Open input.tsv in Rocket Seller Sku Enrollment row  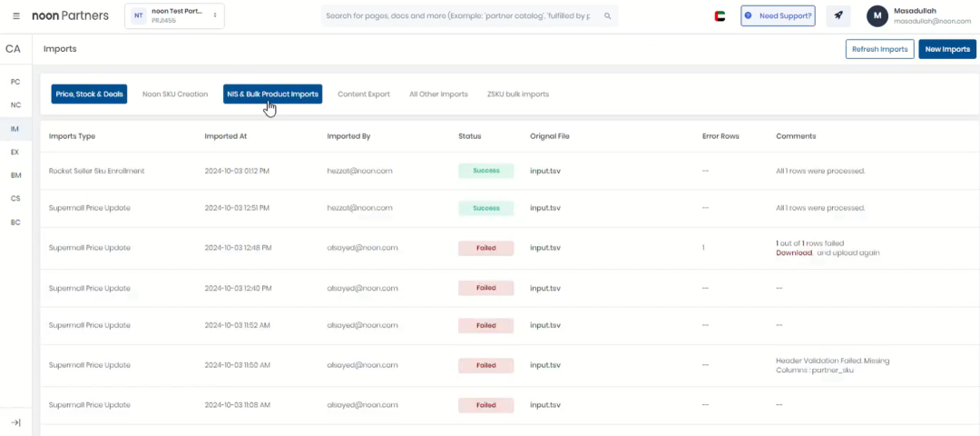[545, 171]
